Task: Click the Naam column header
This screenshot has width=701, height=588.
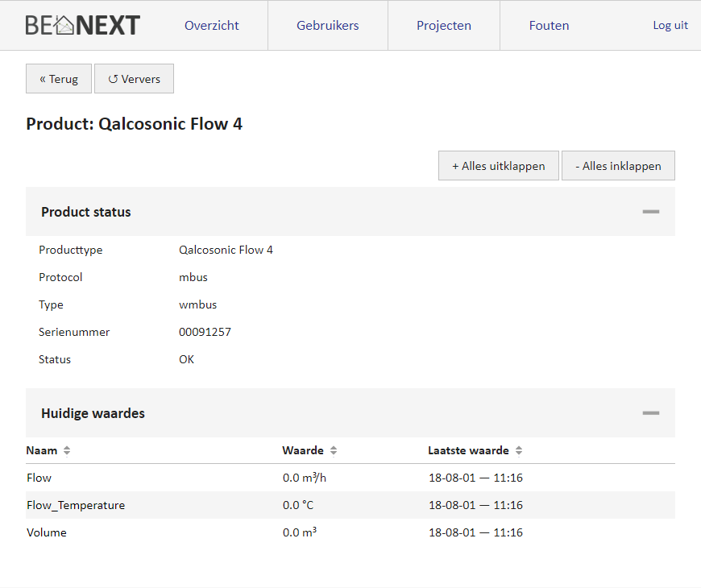Action: pyautogui.click(x=42, y=450)
